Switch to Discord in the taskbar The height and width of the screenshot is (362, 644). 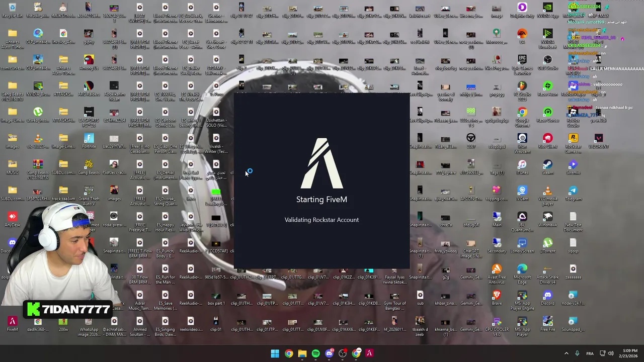[329, 353]
